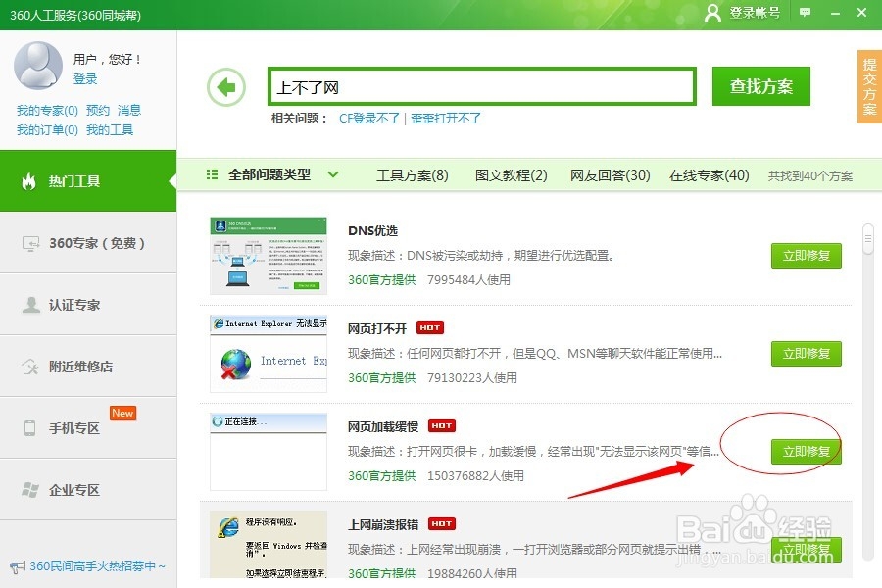Click the flame icon beside 热门工具

coord(28,181)
